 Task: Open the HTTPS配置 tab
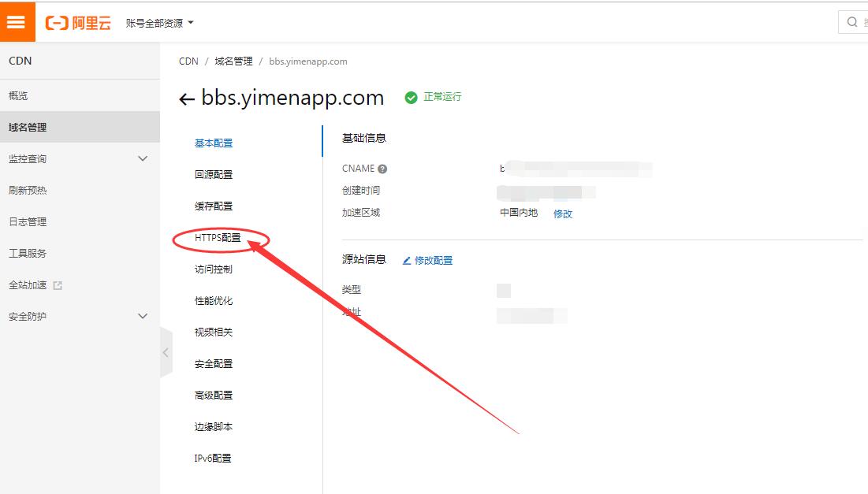pos(218,238)
